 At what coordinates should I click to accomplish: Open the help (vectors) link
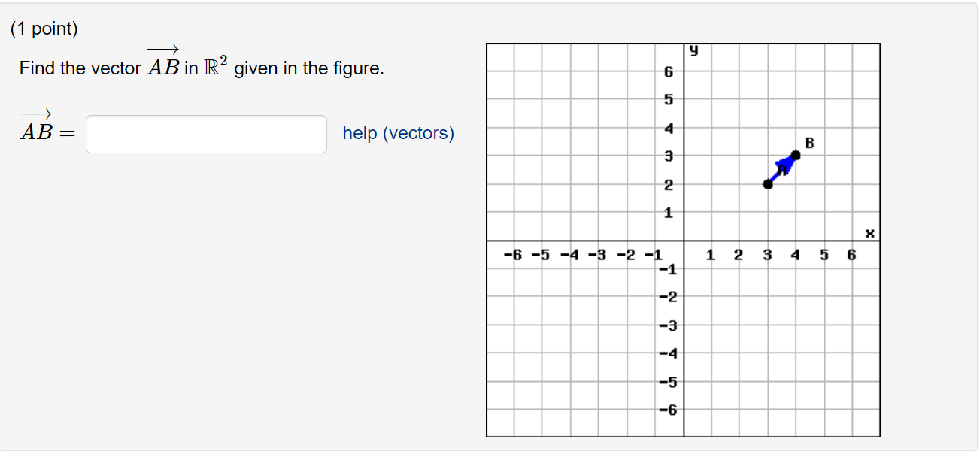398,133
